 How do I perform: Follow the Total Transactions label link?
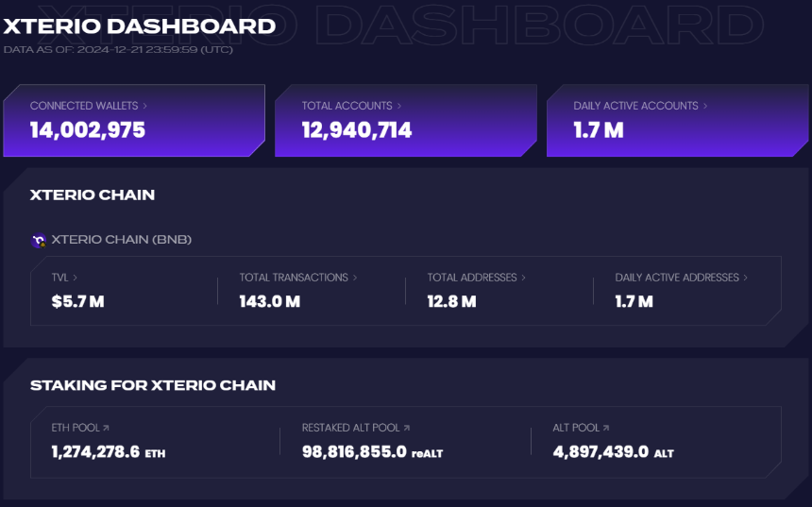click(x=294, y=278)
